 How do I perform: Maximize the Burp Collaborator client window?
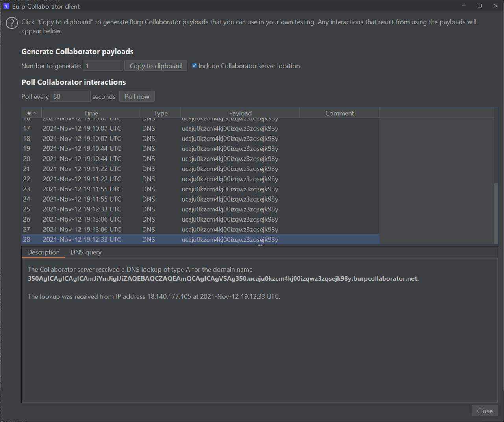pos(480,6)
